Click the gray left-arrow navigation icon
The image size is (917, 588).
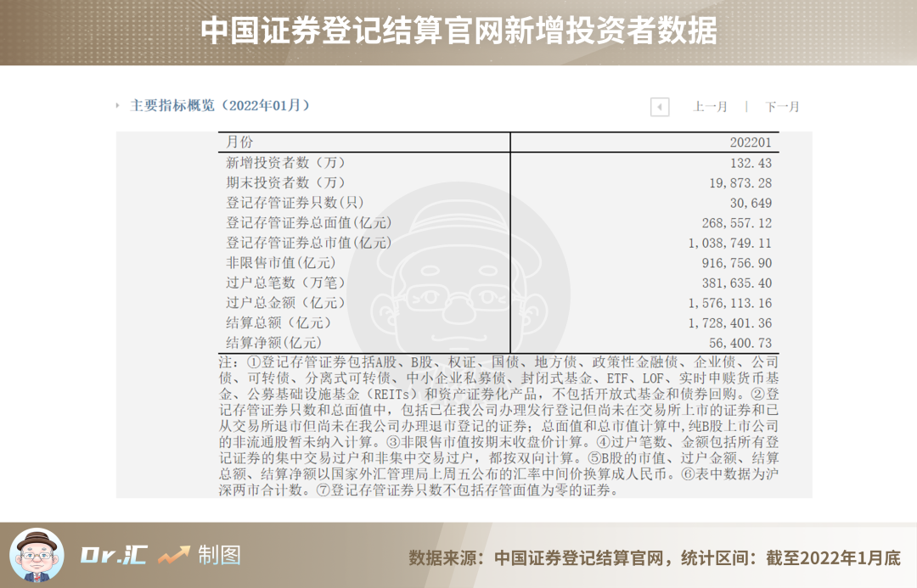click(658, 107)
